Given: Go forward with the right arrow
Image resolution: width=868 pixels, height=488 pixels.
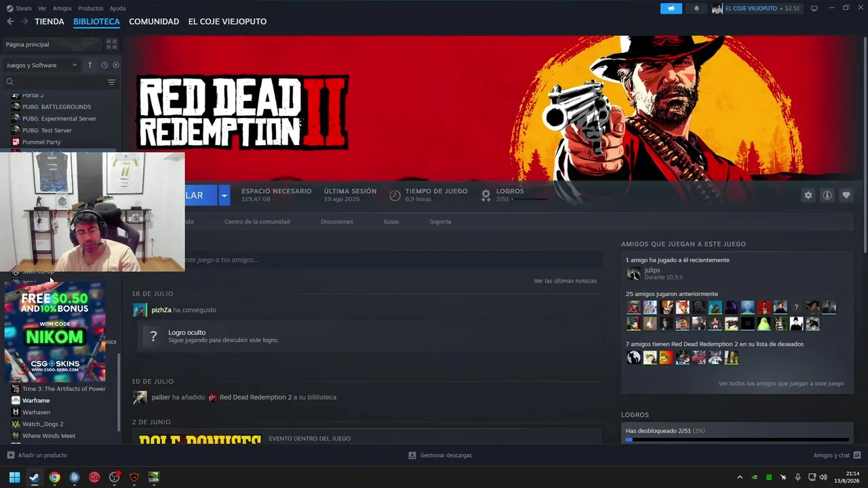Looking at the screenshot, I should point(24,22).
